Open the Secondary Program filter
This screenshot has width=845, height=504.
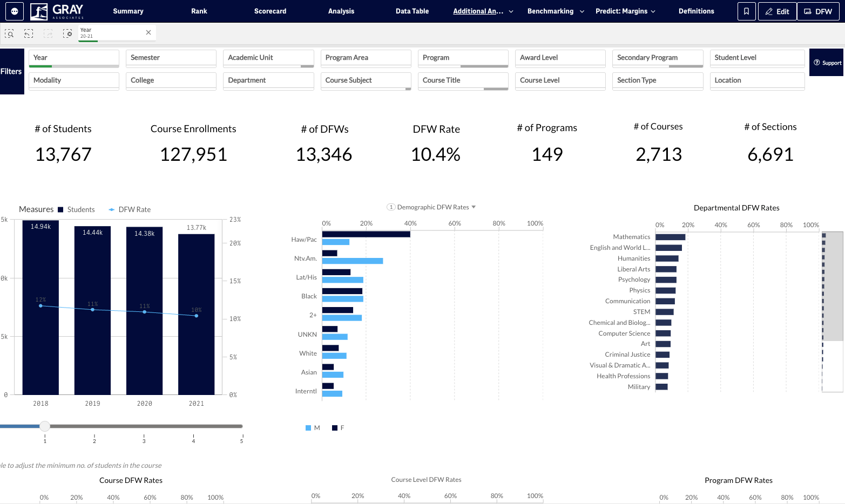click(x=658, y=58)
